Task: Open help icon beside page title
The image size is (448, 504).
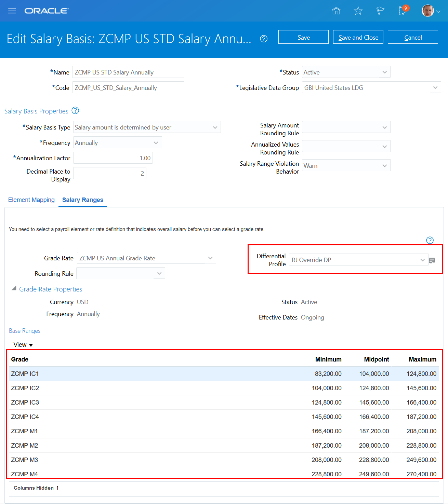Action: (x=264, y=39)
